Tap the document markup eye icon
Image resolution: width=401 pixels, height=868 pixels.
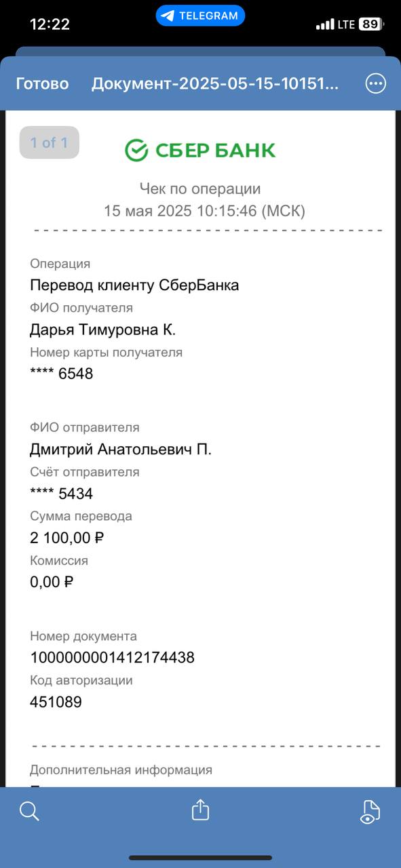(x=370, y=811)
